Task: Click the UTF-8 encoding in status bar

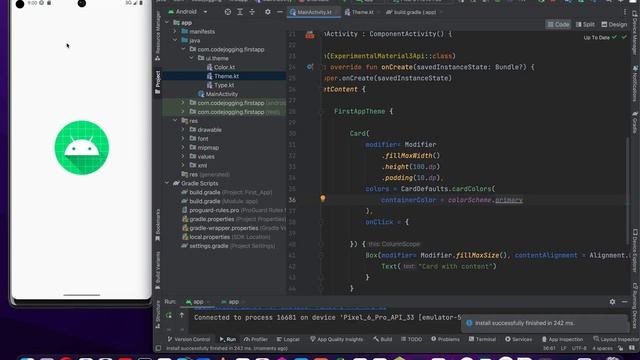Action: (x=579, y=348)
